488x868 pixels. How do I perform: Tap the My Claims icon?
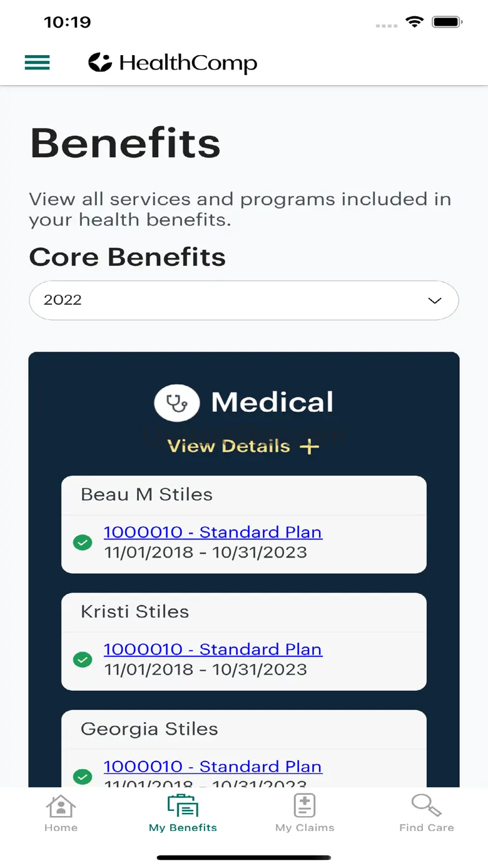[305, 806]
